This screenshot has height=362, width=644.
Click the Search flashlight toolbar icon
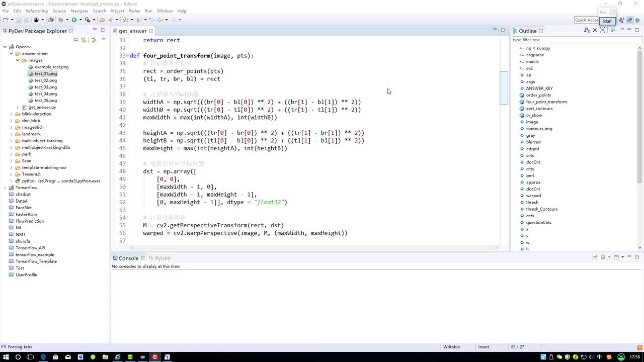point(110,20)
